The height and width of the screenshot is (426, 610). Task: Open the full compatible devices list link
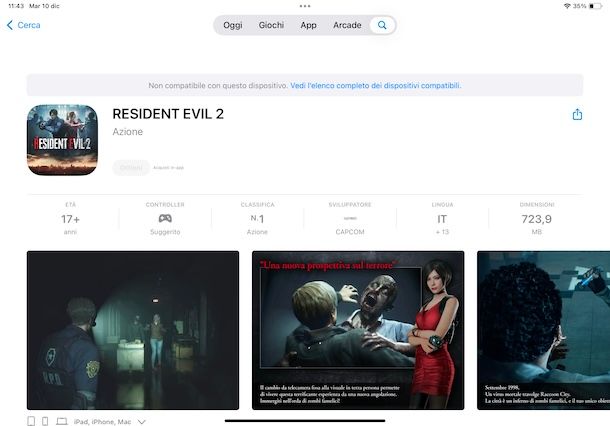click(x=375, y=85)
